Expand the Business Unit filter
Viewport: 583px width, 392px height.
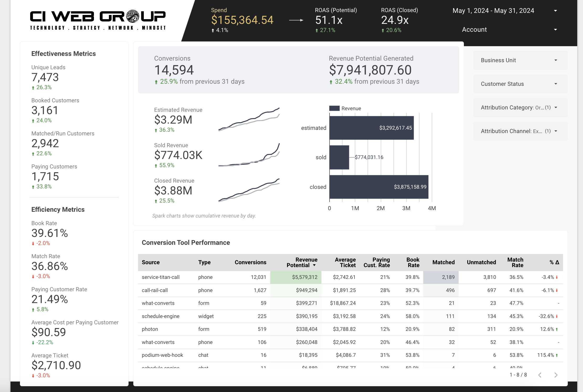[520, 60]
